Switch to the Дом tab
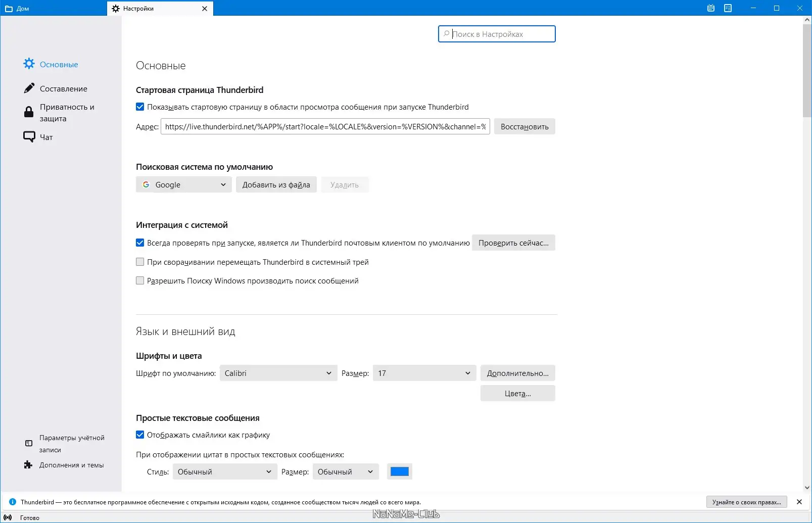 click(x=54, y=9)
